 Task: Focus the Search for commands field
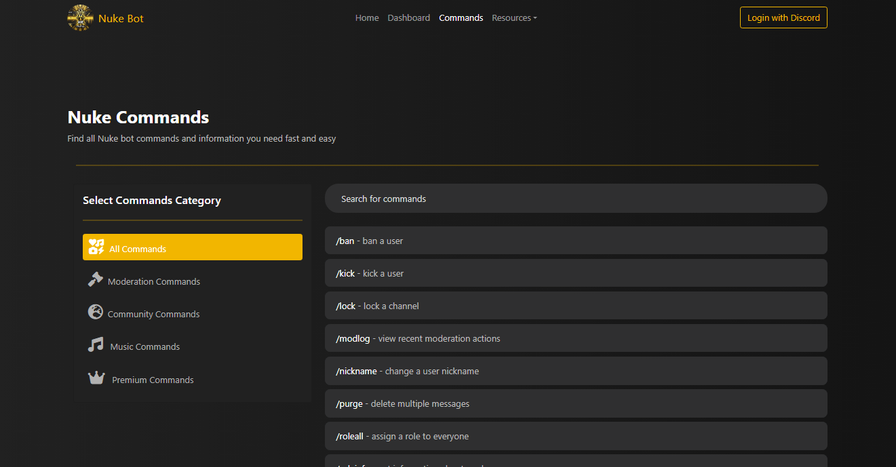pyautogui.click(x=576, y=198)
